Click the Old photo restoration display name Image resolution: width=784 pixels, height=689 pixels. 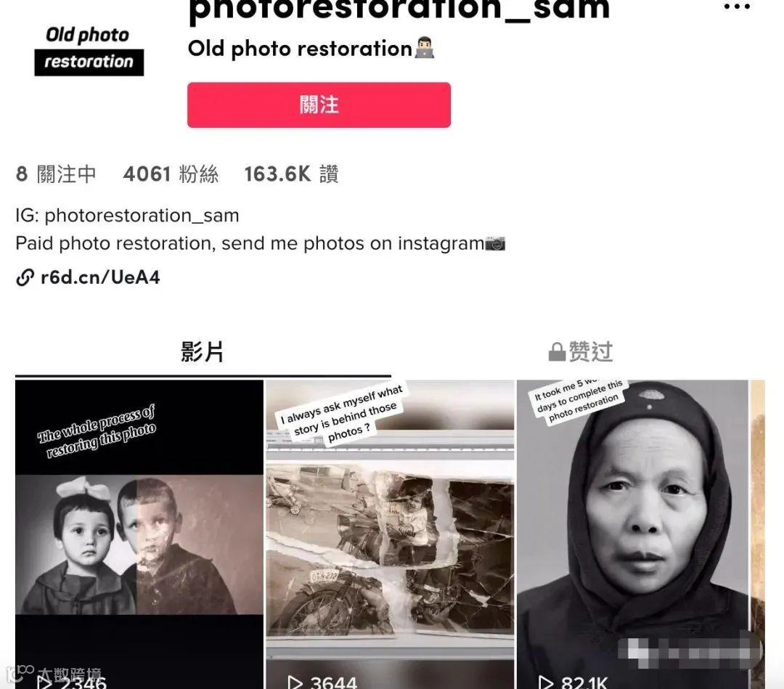click(300, 49)
